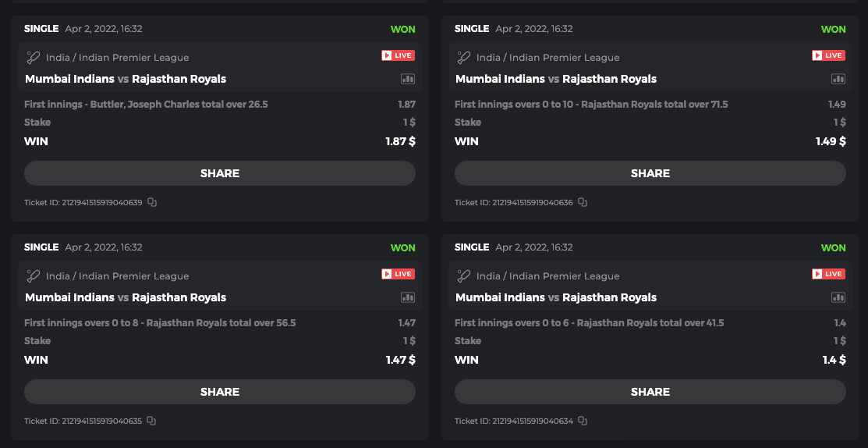Screen dimensions: 868x448
Task: Show stats chart icon for over 56.5 bet
Action: pos(408,297)
